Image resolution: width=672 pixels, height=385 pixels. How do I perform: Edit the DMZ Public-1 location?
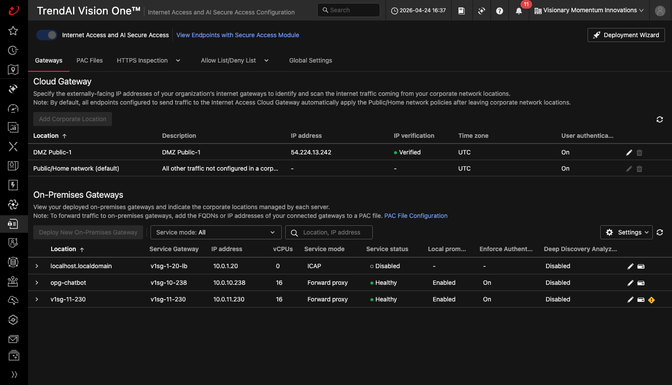coord(629,153)
